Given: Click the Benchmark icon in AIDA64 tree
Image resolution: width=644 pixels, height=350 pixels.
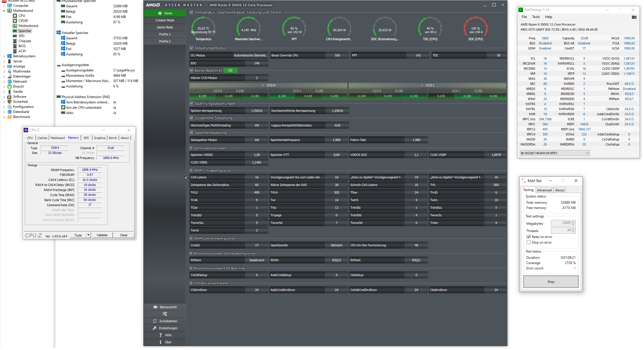Looking at the screenshot, I should (10, 117).
